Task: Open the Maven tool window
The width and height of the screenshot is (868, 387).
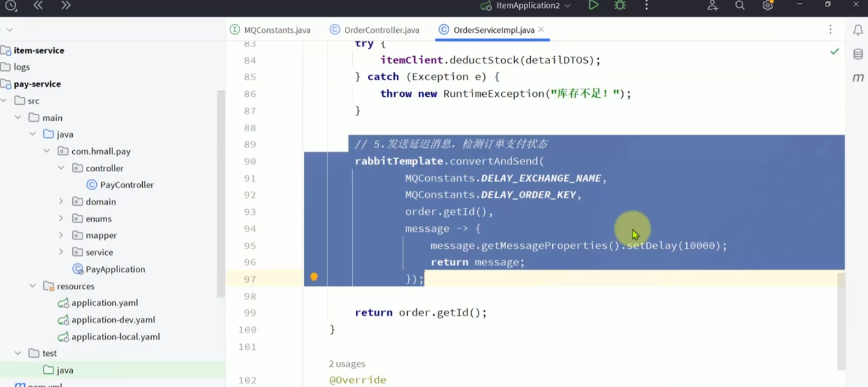Action: coord(858,78)
